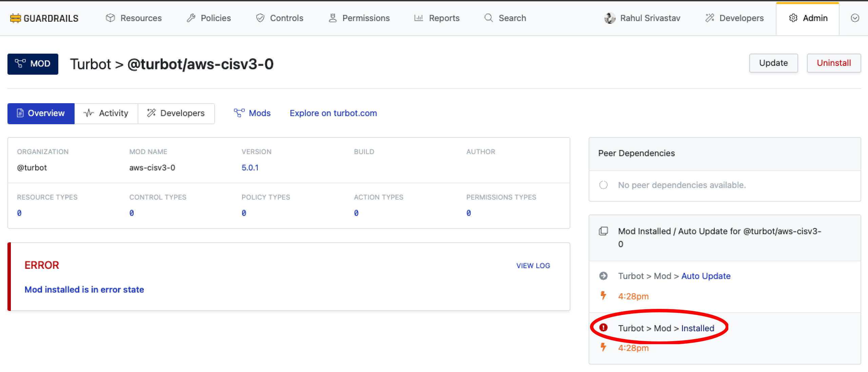The image size is (868, 372).
Task: Click the copy icon beside Mod Installed header
Action: [x=603, y=231]
